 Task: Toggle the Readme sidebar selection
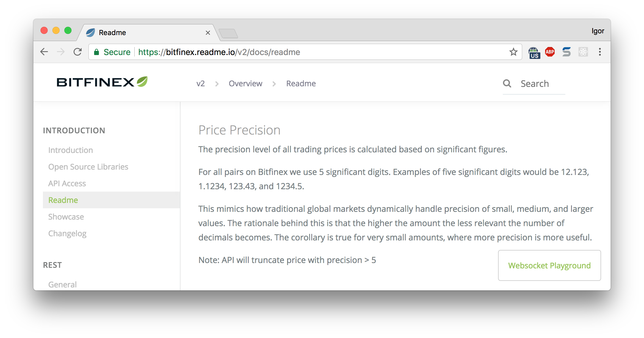pos(63,200)
